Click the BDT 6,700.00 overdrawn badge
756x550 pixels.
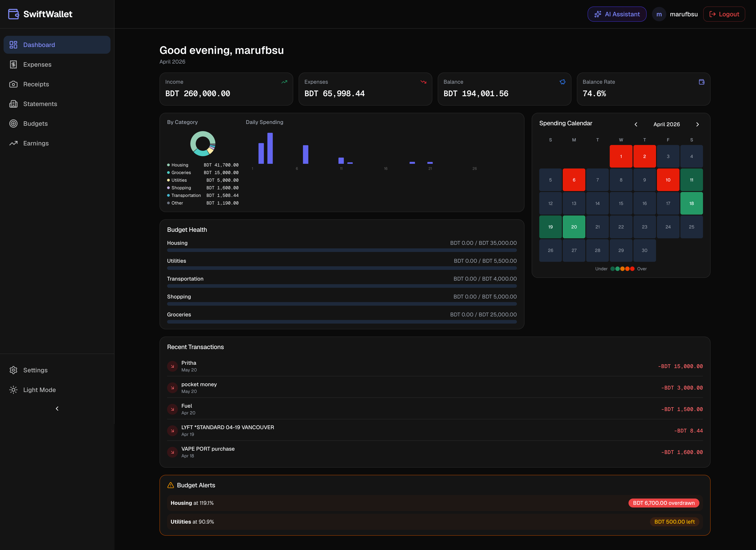(x=664, y=503)
